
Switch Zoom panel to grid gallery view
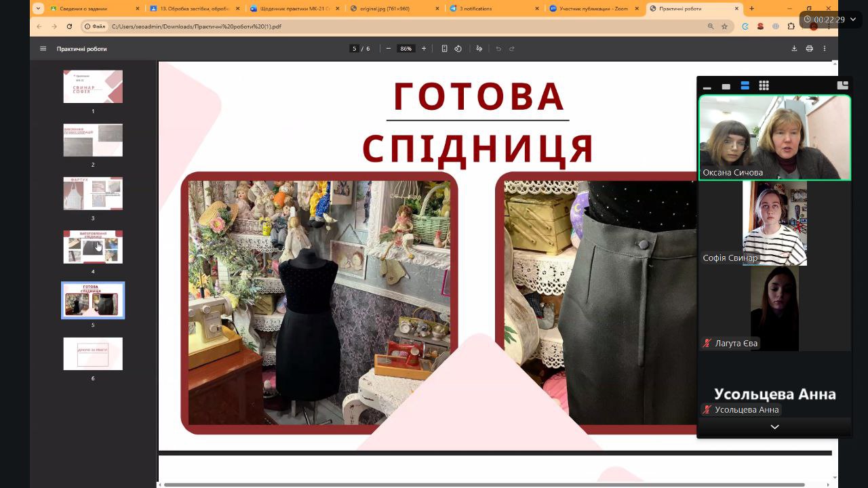pyautogui.click(x=764, y=86)
